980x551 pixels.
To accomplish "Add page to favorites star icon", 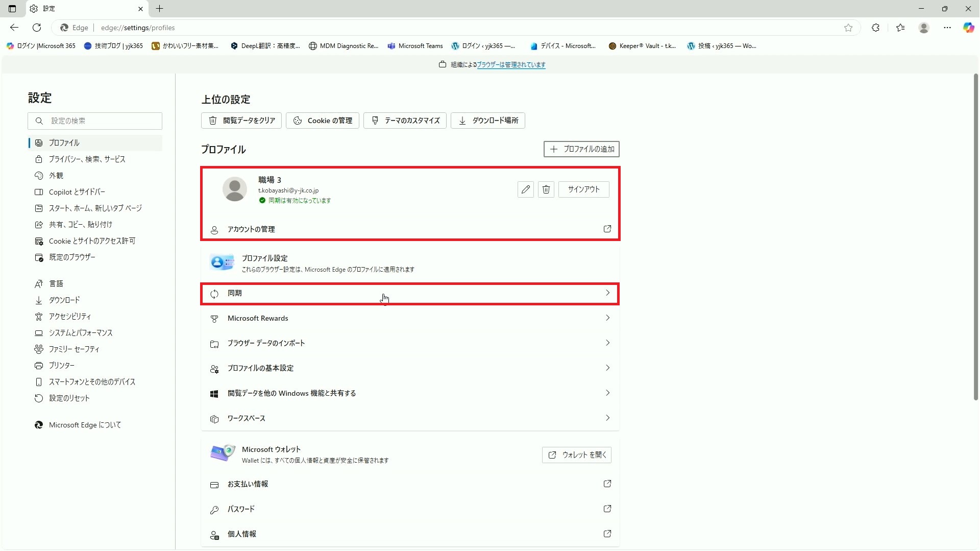I will (x=848, y=28).
